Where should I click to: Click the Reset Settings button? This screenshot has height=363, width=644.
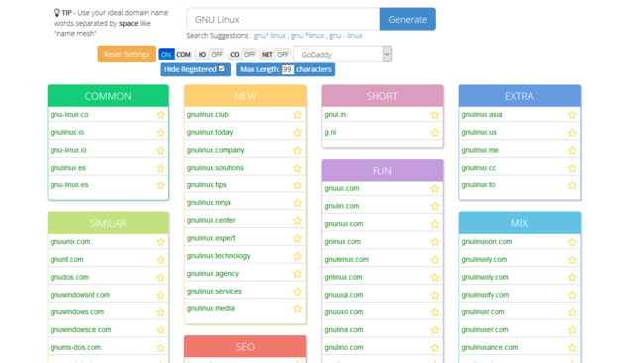(x=127, y=54)
